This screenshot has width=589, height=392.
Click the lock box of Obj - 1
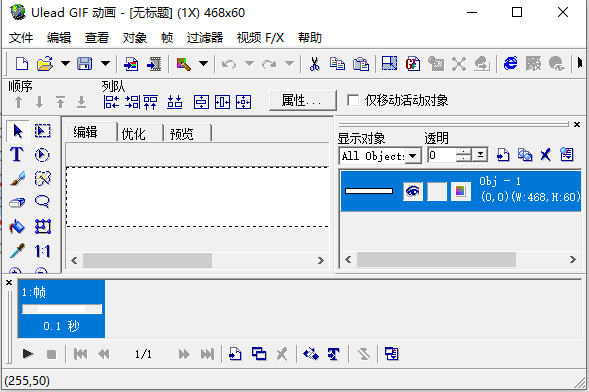tap(437, 191)
